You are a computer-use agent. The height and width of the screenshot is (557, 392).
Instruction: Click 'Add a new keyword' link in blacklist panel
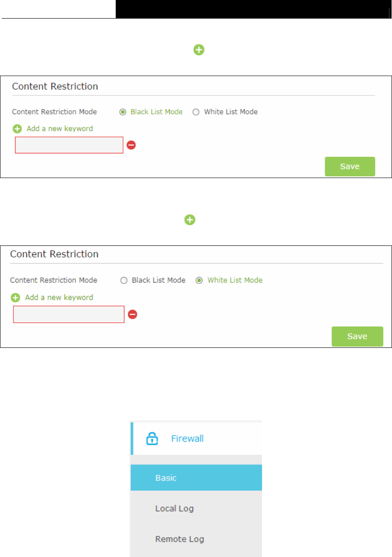tap(60, 129)
